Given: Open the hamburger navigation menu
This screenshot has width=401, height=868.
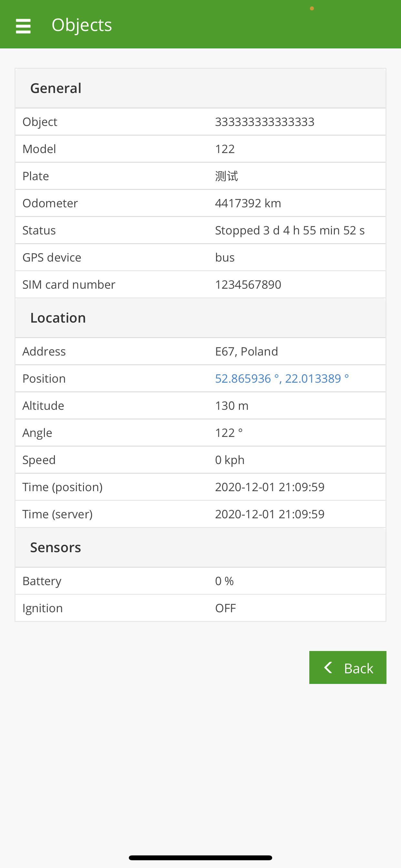Looking at the screenshot, I should [23, 26].
